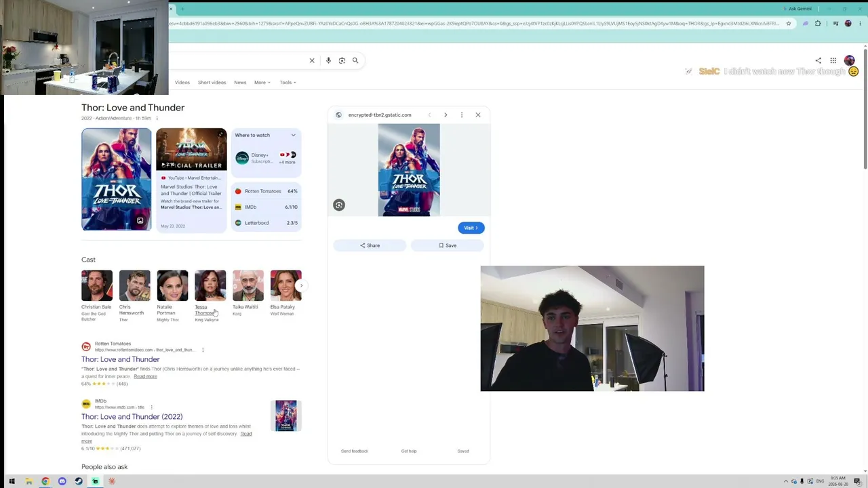Switch to the News search tab
This screenshot has height=488, width=868.
[240, 83]
